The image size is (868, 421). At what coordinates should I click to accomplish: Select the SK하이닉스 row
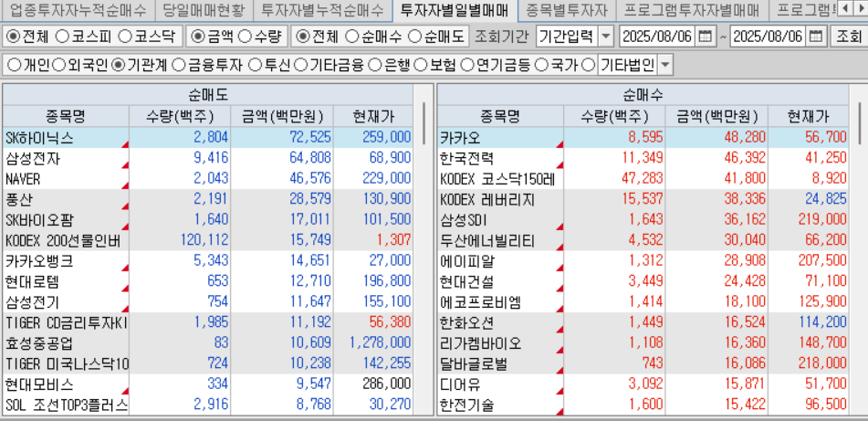click(x=207, y=137)
